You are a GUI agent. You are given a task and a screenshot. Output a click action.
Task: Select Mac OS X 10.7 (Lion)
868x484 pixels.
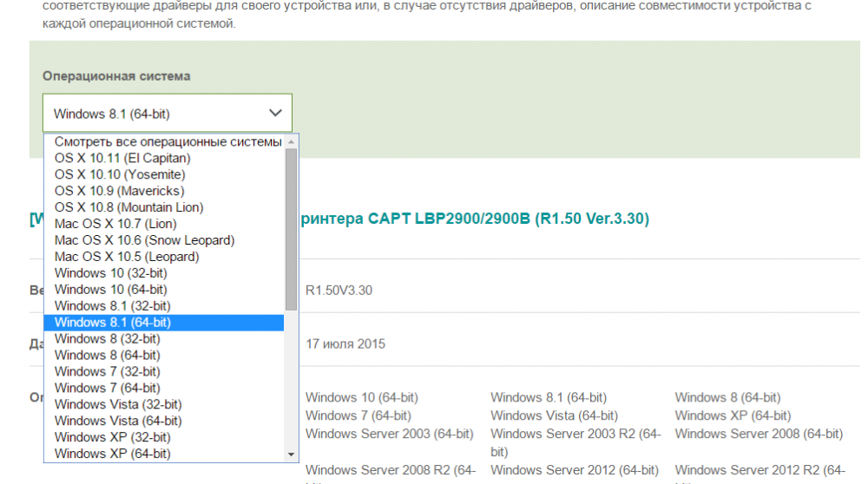click(x=164, y=224)
